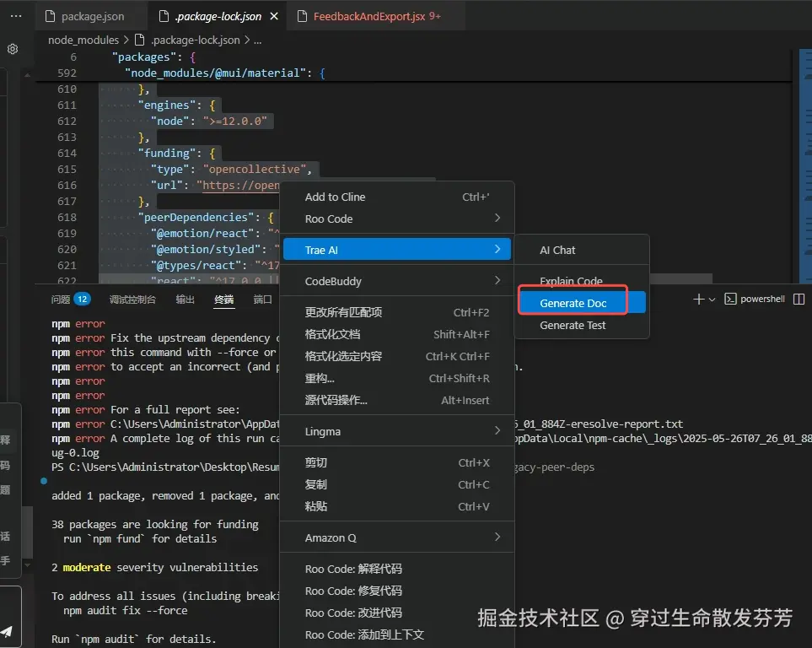The width and height of the screenshot is (812, 648).
Task: Click the opencollective url link on line 616
Action: pos(240,185)
